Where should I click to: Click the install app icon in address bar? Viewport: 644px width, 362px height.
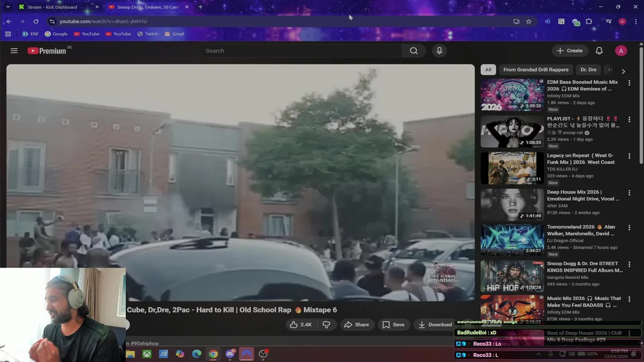coord(516,21)
